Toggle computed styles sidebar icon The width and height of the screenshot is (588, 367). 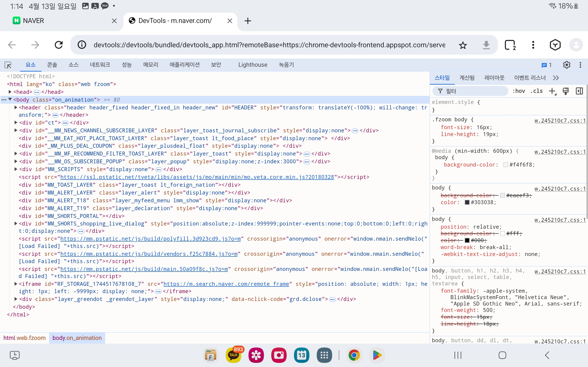coord(579,91)
